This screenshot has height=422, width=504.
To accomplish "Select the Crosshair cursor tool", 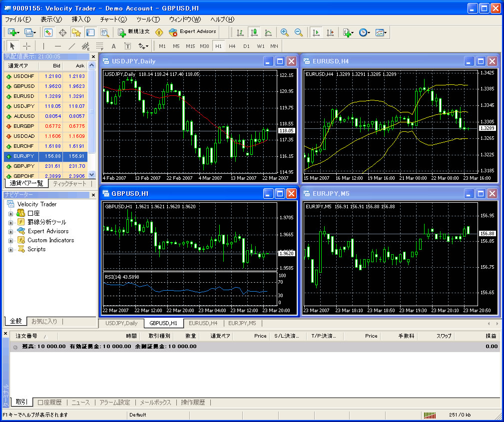I will click(x=27, y=46).
